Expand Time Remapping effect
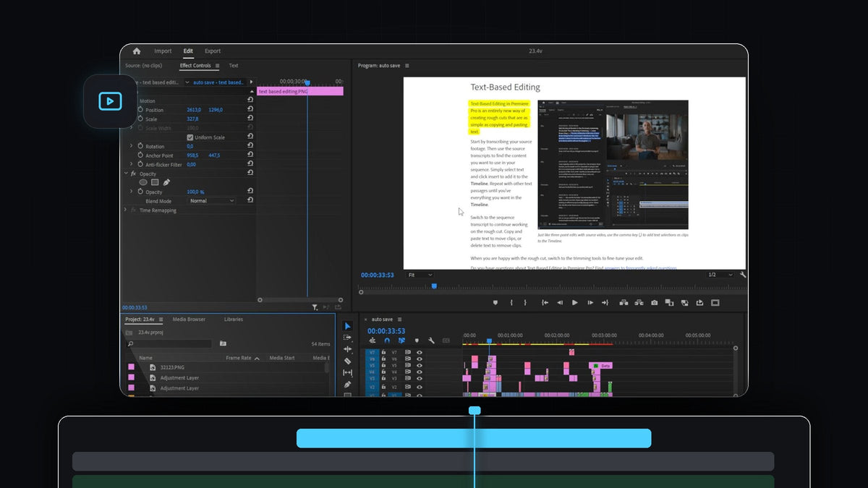The image size is (868, 488). [125, 210]
